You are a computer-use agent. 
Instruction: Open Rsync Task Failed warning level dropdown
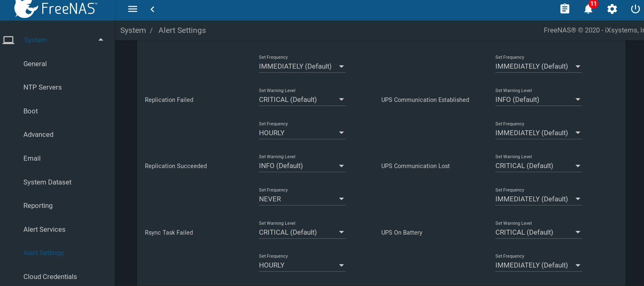tap(302, 232)
